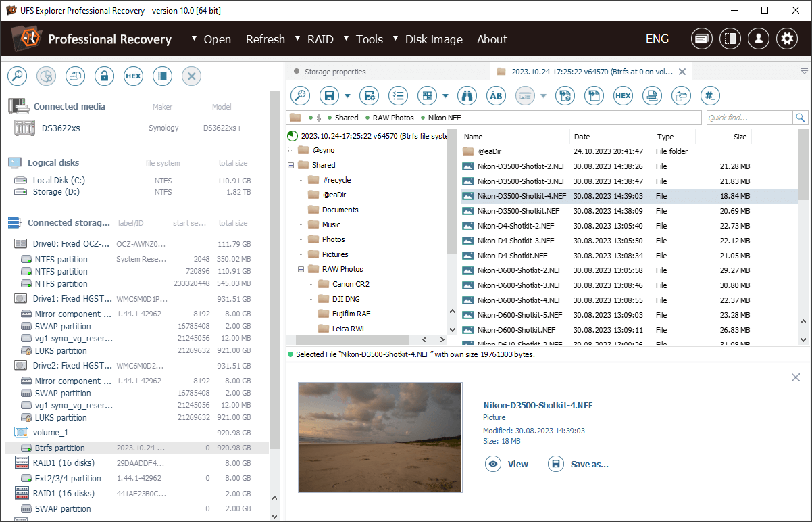Screen dimensions: 812x522
Task: Click the list view icon in left toolbar
Action: (162, 76)
